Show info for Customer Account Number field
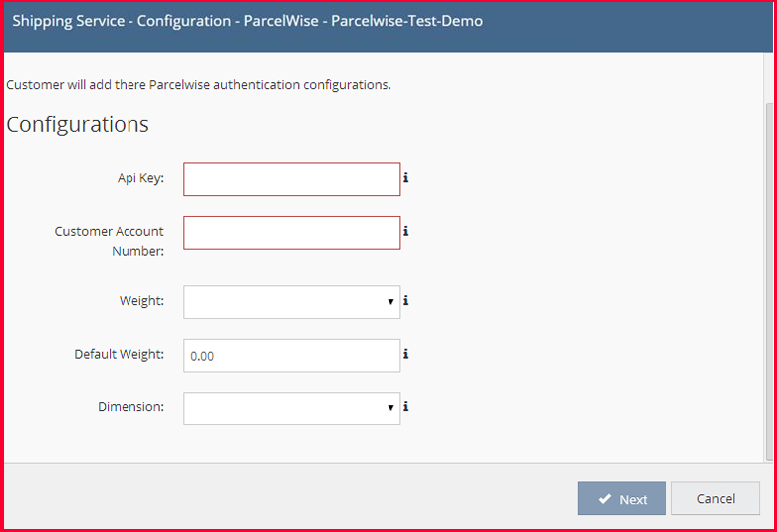This screenshot has width=777, height=532. pyautogui.click(x=405, y=231)
